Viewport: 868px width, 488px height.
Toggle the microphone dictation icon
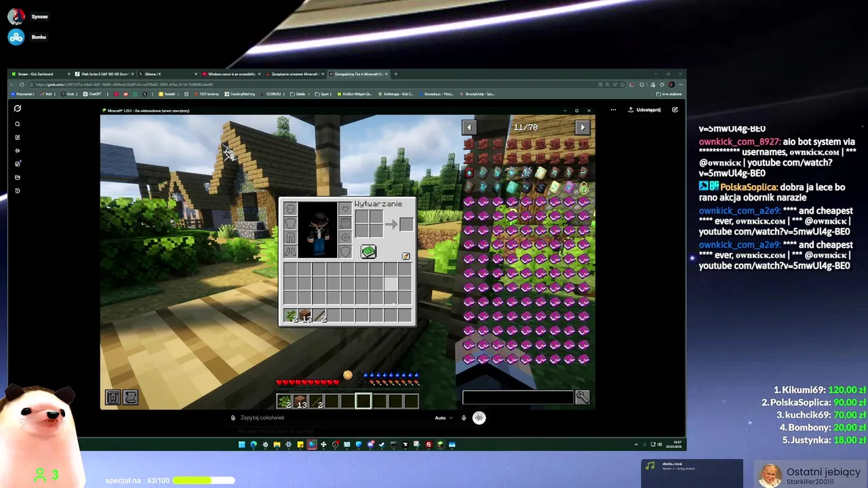click(464, 418)
